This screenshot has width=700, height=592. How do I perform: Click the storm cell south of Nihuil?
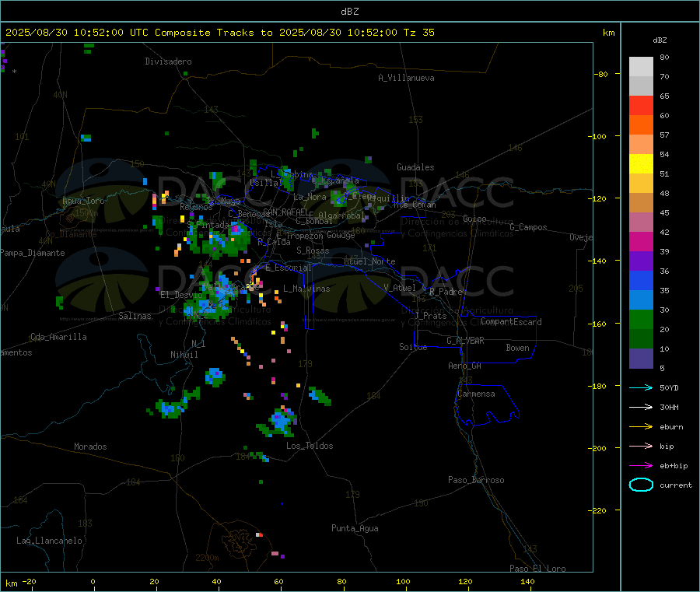[x=215, y=377]
